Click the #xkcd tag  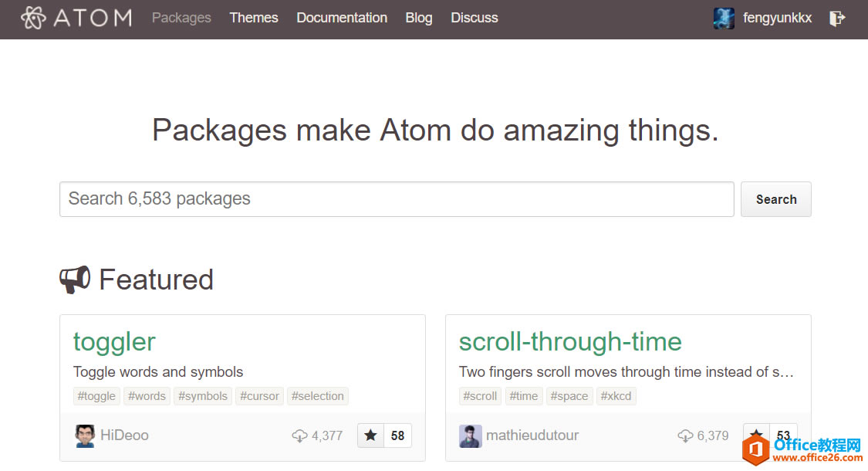point(616,395)
